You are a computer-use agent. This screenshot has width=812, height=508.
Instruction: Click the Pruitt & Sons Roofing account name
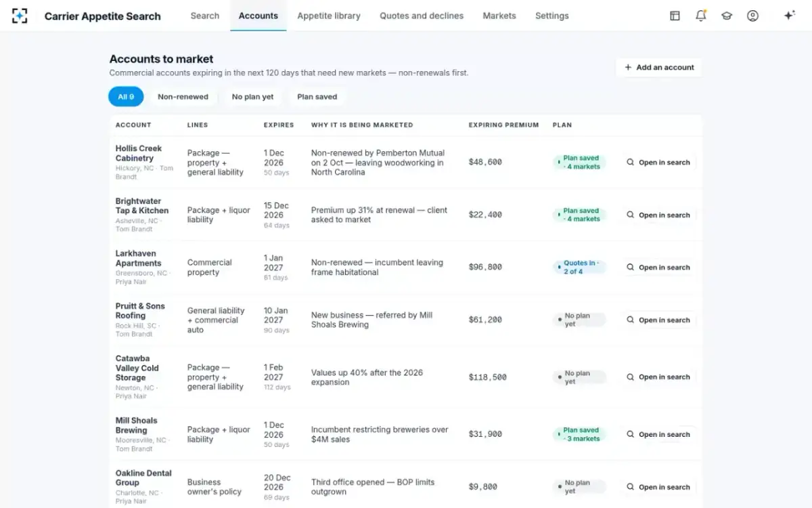pyautogui.click(x=140, y=311)
